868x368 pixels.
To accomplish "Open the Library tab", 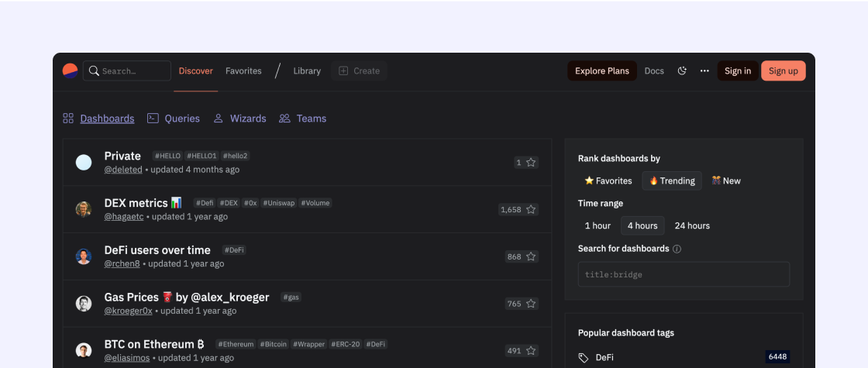I will 307,71.
